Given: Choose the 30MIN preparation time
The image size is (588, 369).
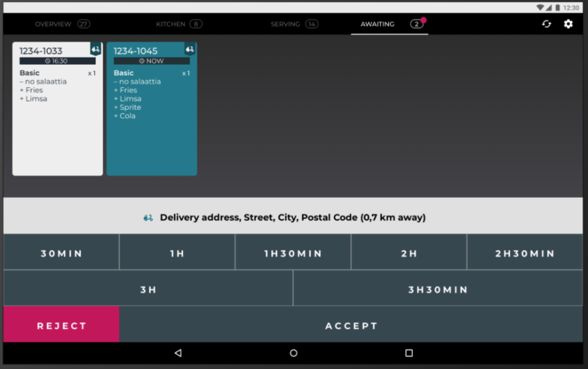Looking at the screenshot, I should click(61, 253).
